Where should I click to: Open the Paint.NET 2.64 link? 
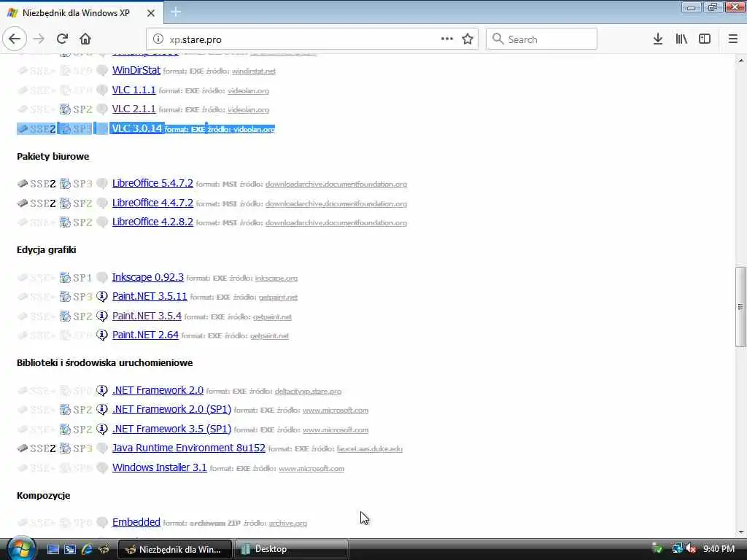(145, 335)
